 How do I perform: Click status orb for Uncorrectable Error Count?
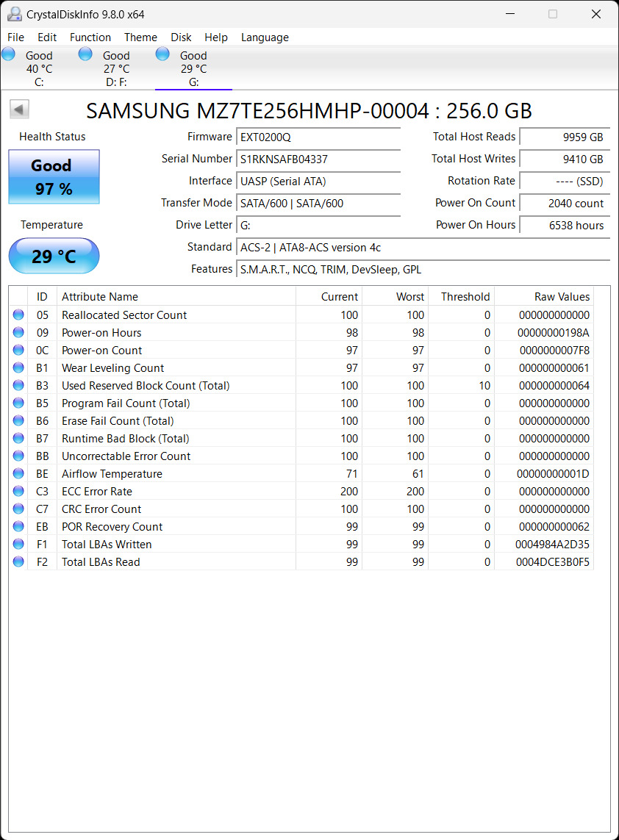point(19,456)
